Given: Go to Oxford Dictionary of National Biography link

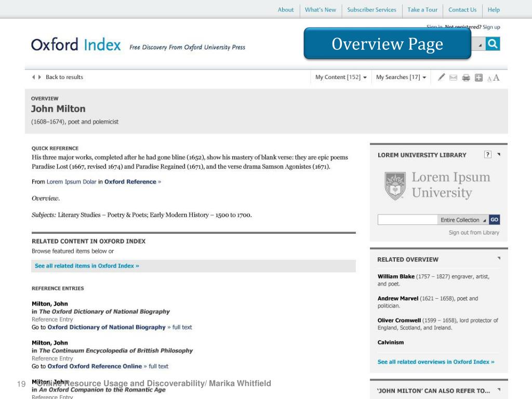Looking at the screenshot, I should point(107,327).
